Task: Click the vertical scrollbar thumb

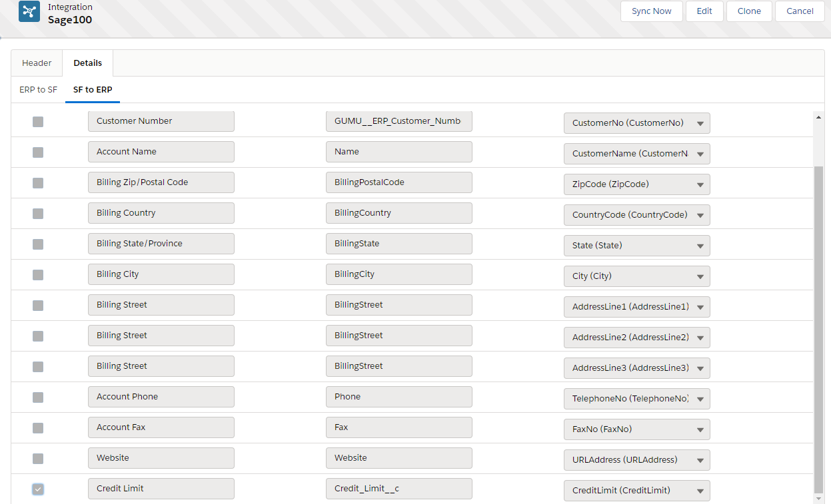Action: [x=818, y=329]
